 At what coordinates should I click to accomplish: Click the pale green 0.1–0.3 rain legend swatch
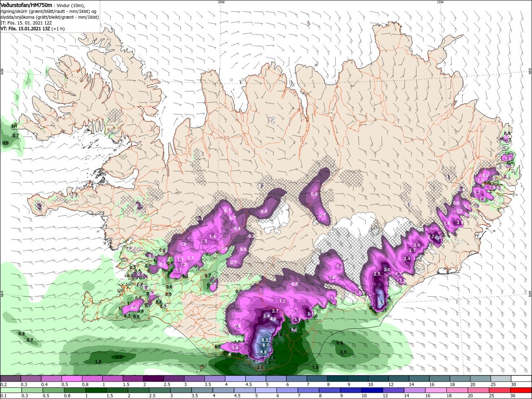point(11,390)
